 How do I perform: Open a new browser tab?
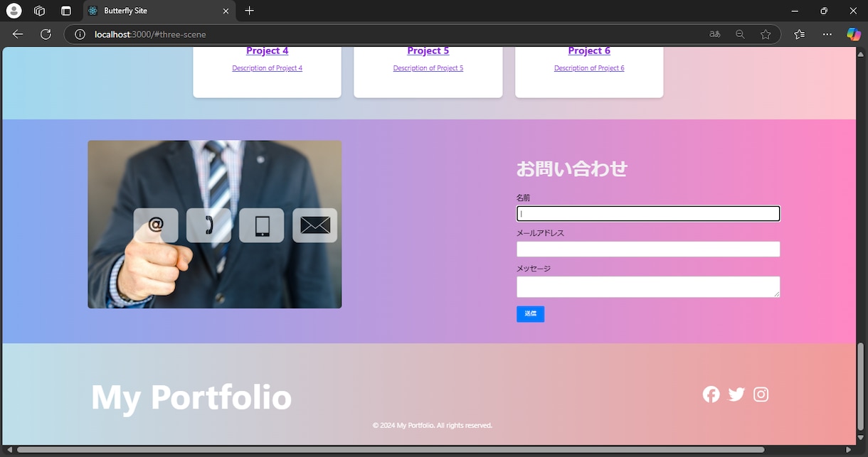coord(249,11)
